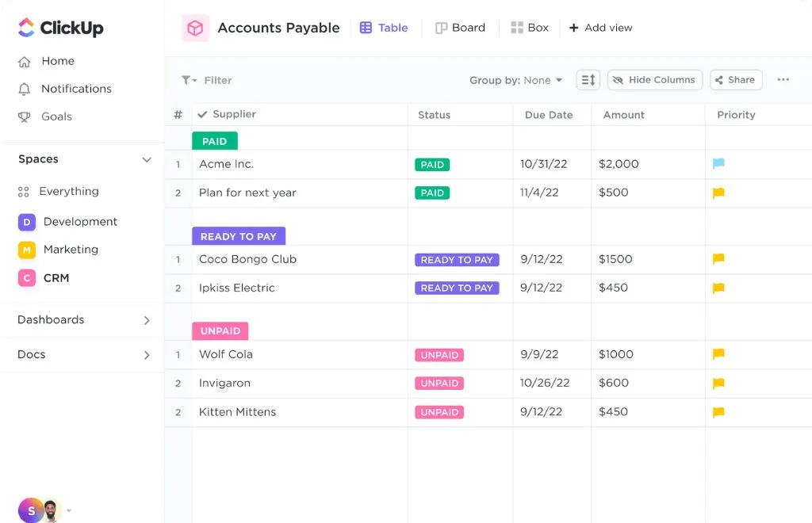The height and width of the screenshot is (523, 812).
Task: Switch to the Box view tab
Action: point(530,28)
